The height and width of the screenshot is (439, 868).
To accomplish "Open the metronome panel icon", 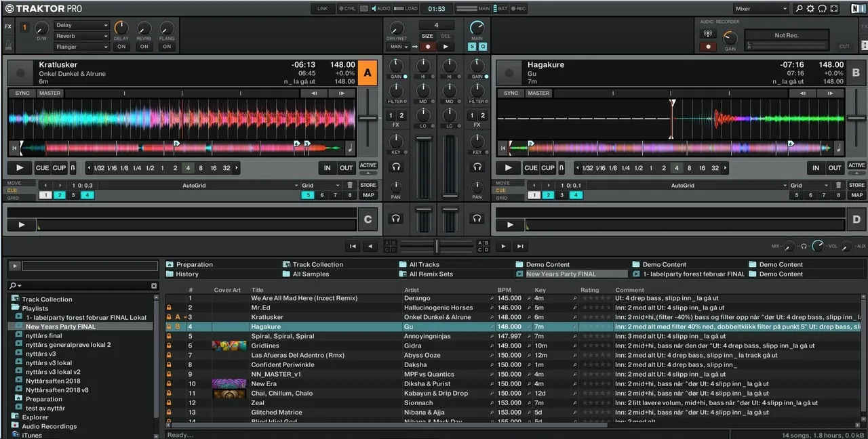I will click(8, 46).
